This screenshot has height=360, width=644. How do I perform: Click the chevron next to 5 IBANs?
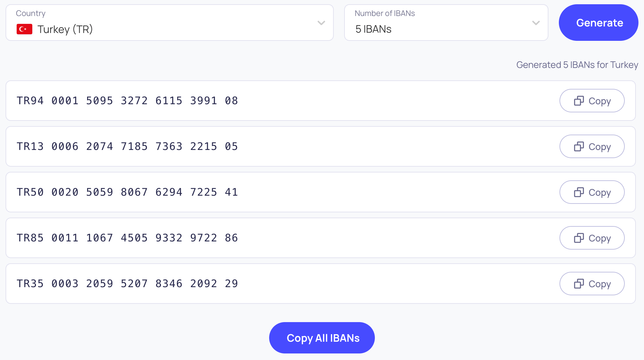click(536, 23)
